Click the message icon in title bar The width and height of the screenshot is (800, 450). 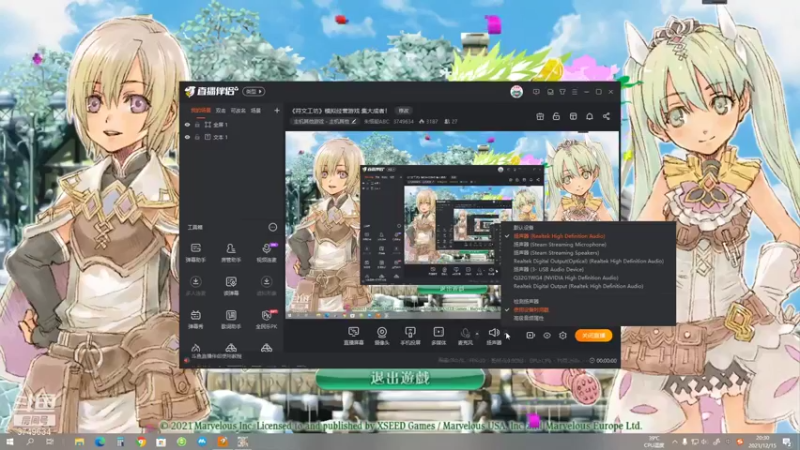click(536, 92)
